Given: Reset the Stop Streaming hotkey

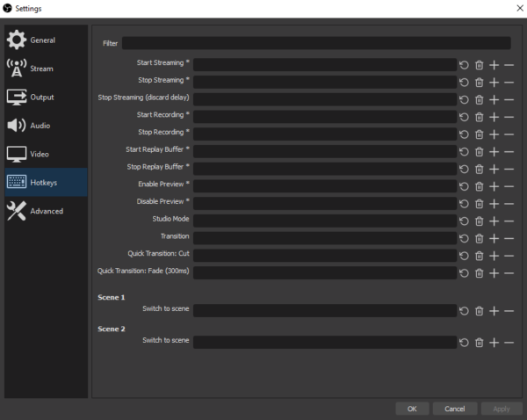Looking at the screenshot, I should [x=464, y=83].
